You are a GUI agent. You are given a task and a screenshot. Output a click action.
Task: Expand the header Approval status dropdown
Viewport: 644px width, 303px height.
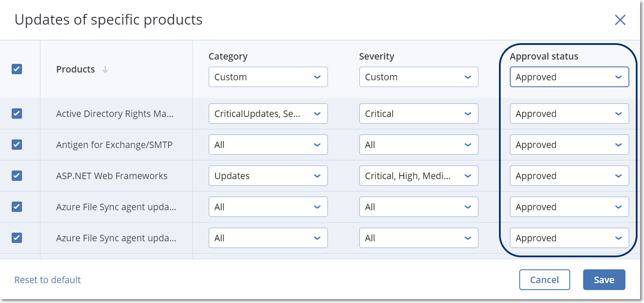click(569, 77)
